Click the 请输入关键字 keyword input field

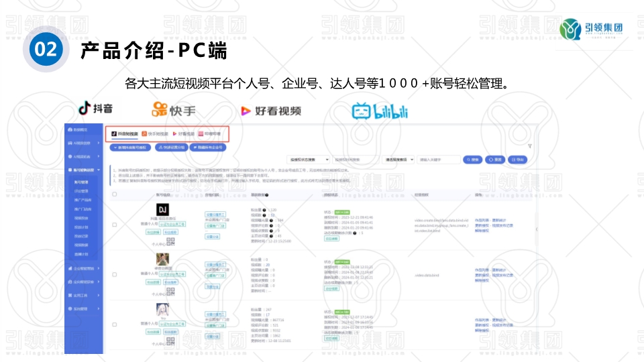tap(439, 160)
